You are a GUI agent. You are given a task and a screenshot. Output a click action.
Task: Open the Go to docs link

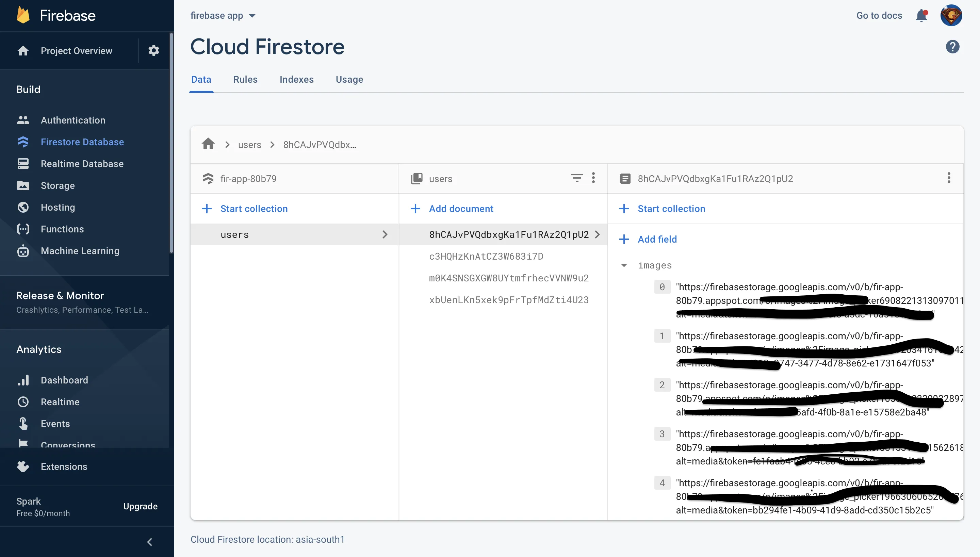(x=879, y=16)
